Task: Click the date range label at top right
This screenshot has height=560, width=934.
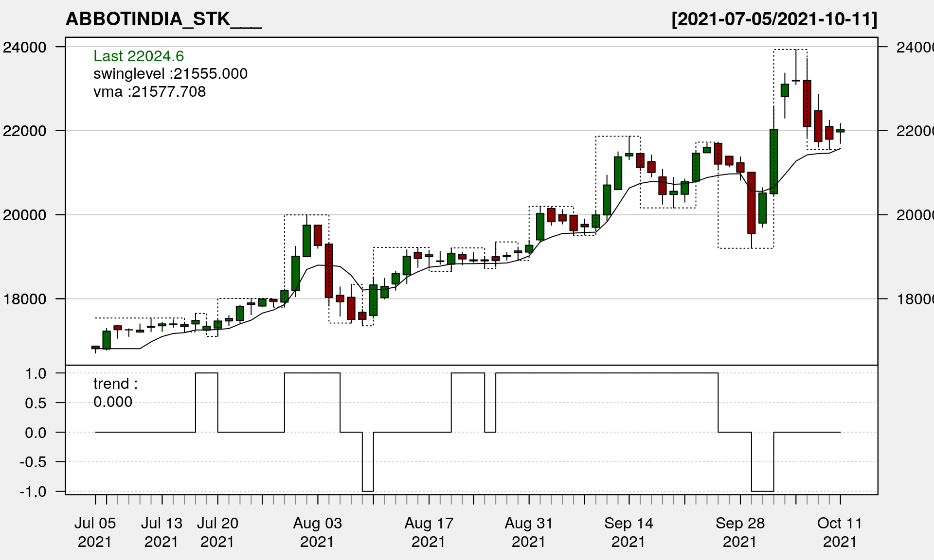Action: click(774, 19)
